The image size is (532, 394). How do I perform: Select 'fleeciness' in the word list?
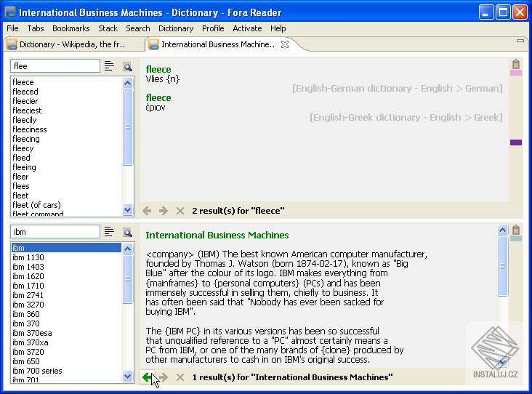coord(30,129)
